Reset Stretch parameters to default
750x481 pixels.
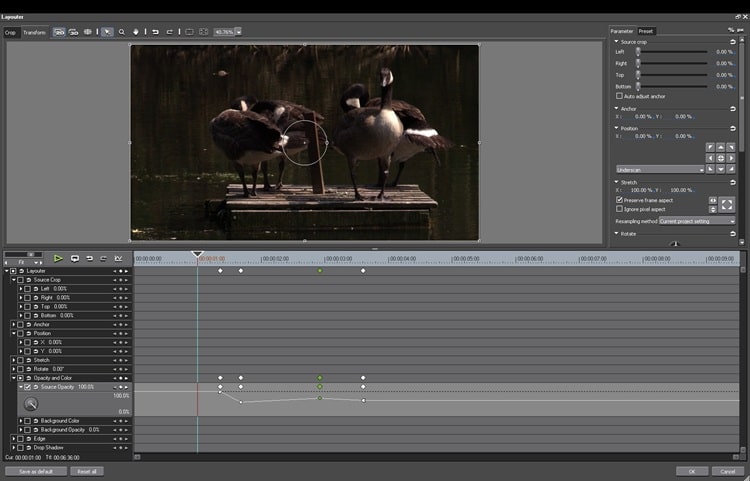[733, 183]
